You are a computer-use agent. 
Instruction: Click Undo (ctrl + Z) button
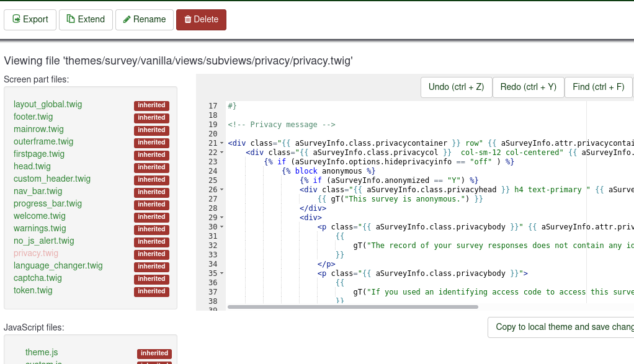[x=456, y=87]
